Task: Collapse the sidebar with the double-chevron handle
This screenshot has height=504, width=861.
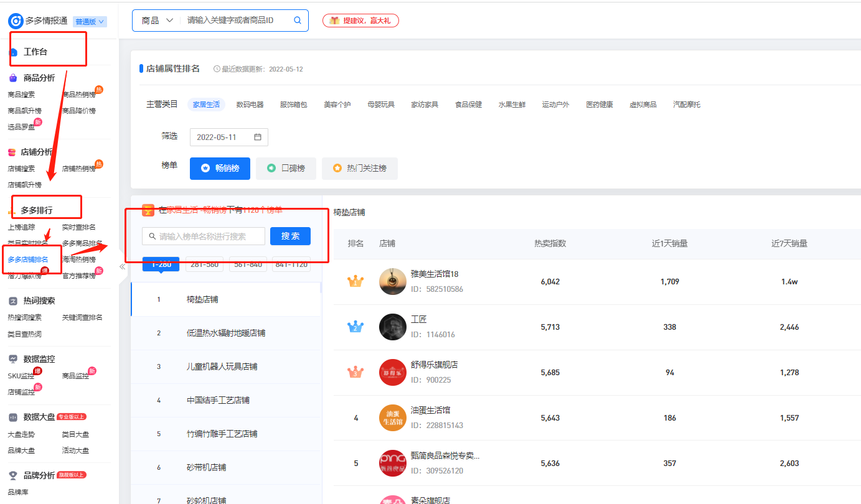Action: tap(123, 266)
